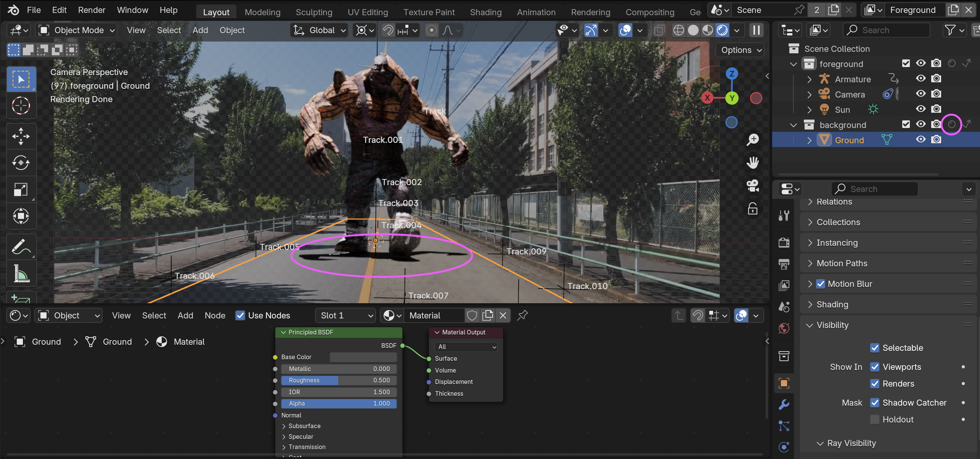The height and width of the screenshot is (459, 980).
Task: Select the Rotate tool
Action: coord(21,163)
